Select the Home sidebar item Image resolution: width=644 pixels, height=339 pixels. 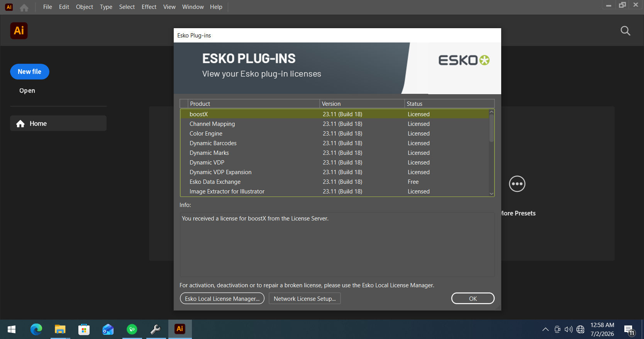coord(58,124)
